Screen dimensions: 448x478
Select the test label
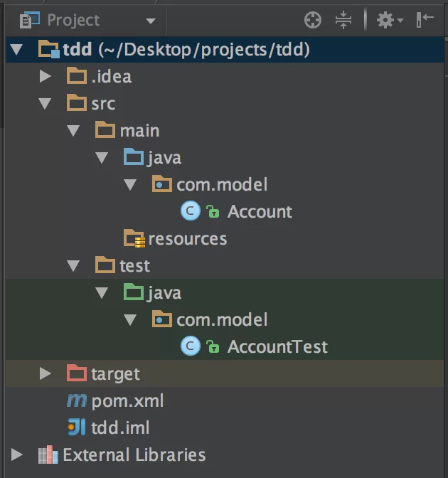tap(134, 265)
